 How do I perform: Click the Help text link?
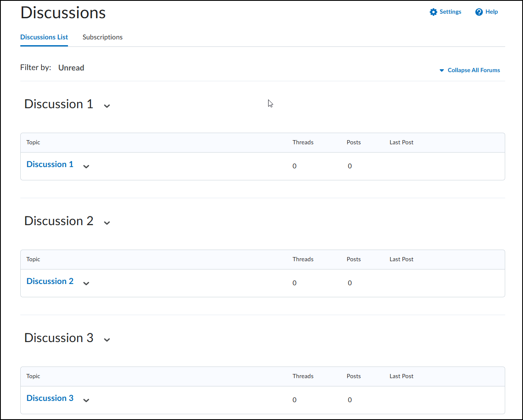pyautogui.click(x=492, y=12)
